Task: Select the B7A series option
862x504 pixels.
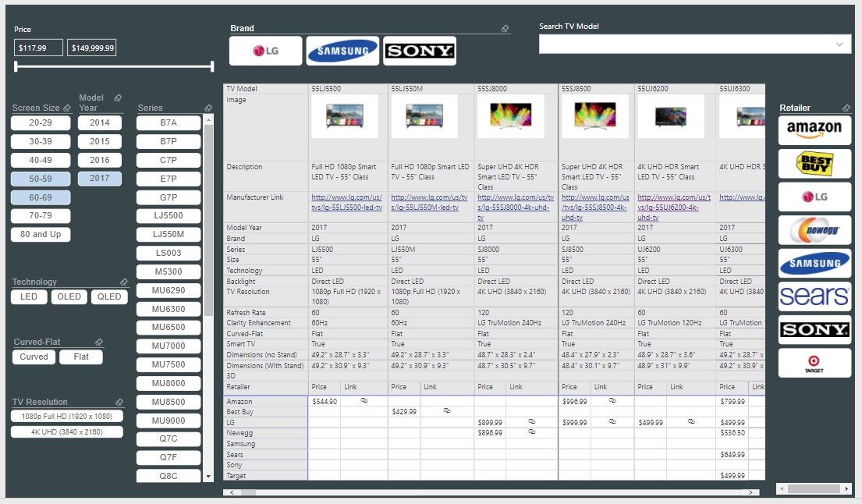Action: (x=168, y=122)
